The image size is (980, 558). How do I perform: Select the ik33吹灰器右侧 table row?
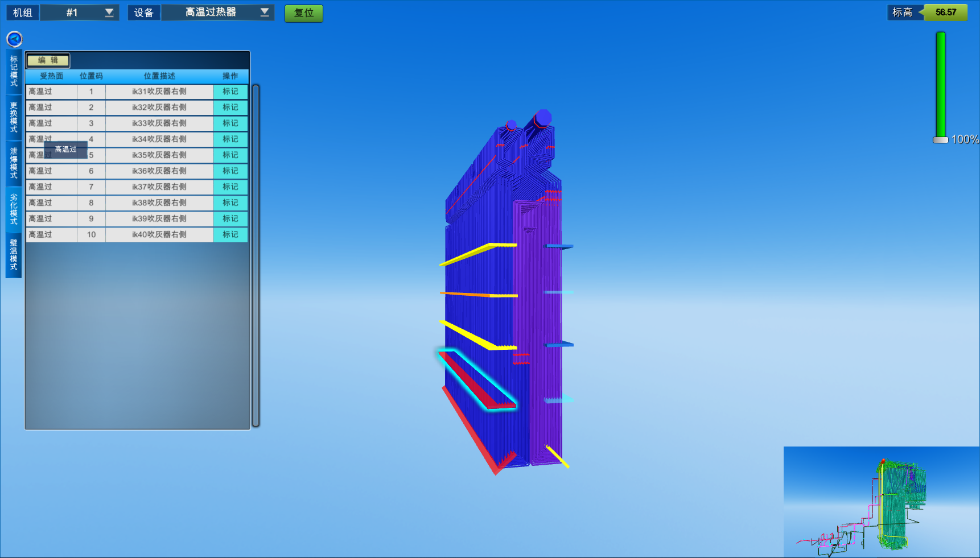pos(159,123)
